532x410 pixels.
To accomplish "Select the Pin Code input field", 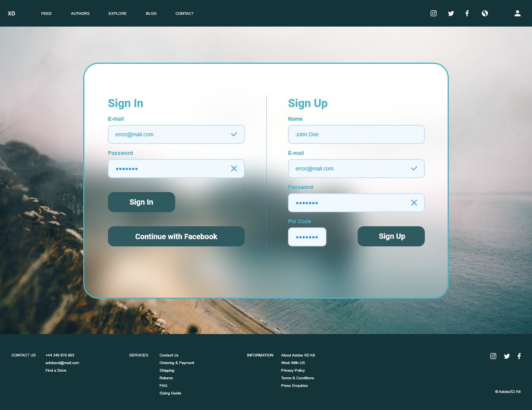I will pyautogui.click(x=307, y=237).
